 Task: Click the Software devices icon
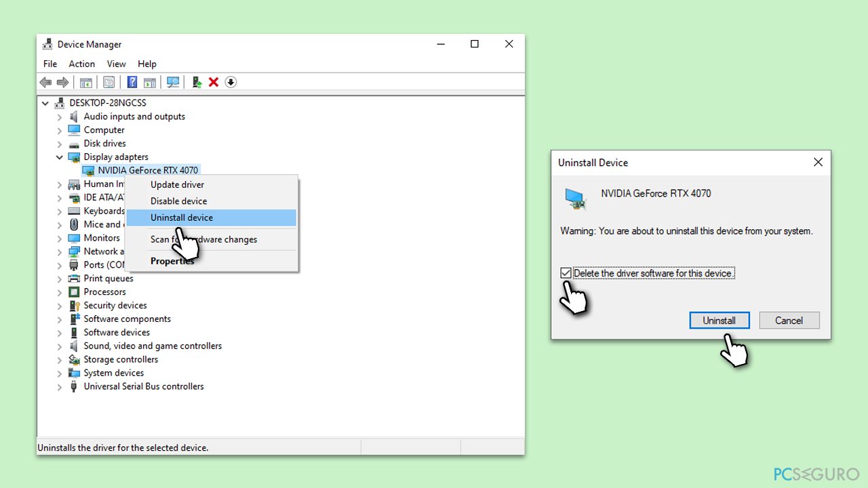pyautogui.click(x=74, y=333)
